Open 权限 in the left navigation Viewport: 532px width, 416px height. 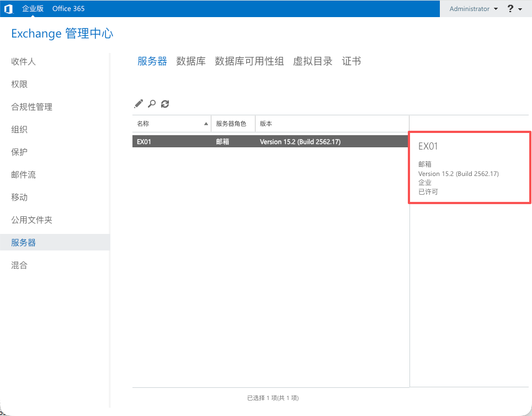19,84
